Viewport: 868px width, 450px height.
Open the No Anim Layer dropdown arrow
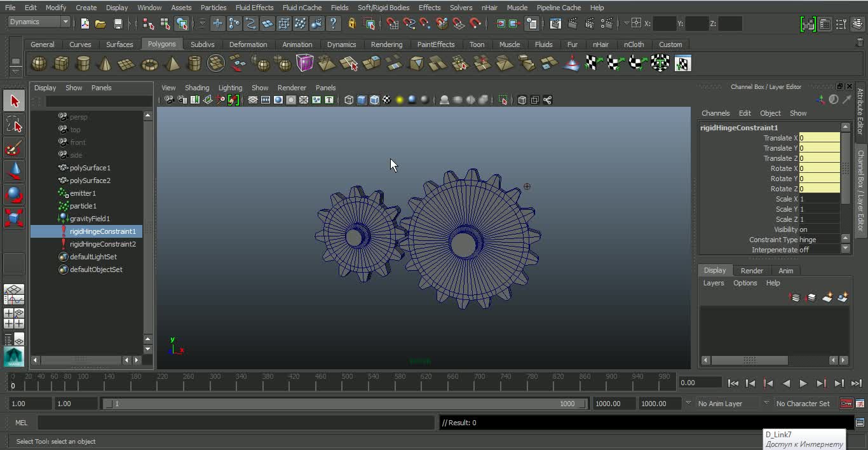coord(688,403)
